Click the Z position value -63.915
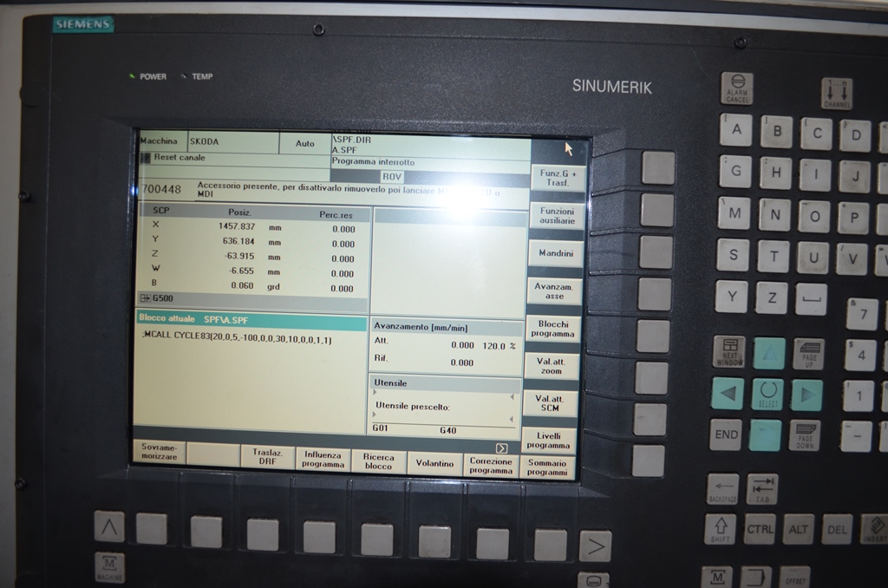Screen dimensions: 888x588 click(x=239, y=256)
